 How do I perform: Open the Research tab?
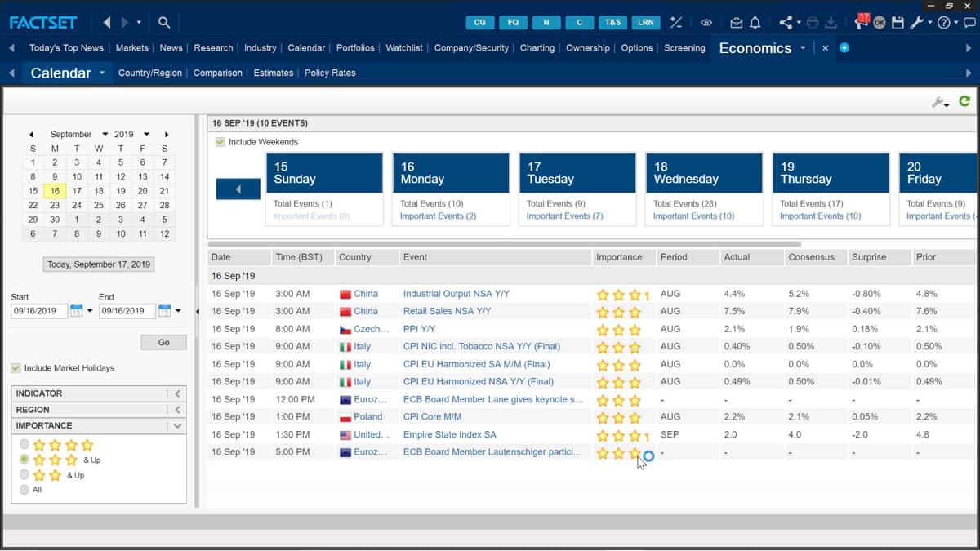point(213,48)
